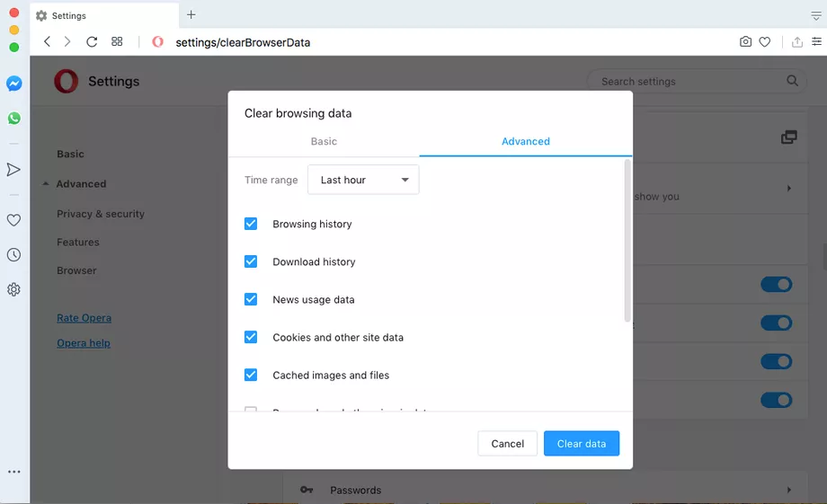Viewport: 827px width, 504px height.
Task: Click the Time range label
Action: tap(271, 180)
